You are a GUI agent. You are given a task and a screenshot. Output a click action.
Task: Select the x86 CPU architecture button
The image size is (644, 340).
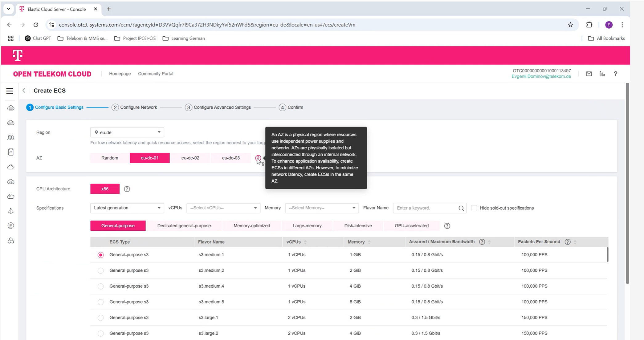point(105,189)
